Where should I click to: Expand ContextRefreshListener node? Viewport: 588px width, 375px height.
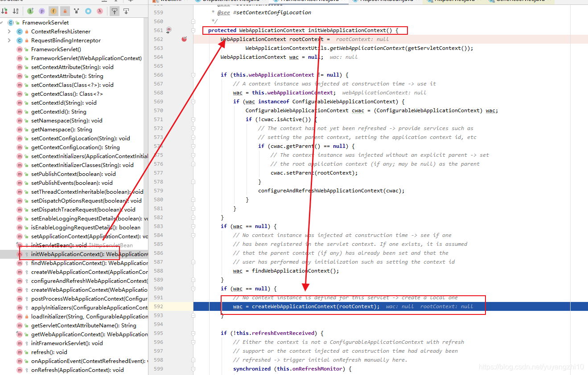click(x=9, y=32)
